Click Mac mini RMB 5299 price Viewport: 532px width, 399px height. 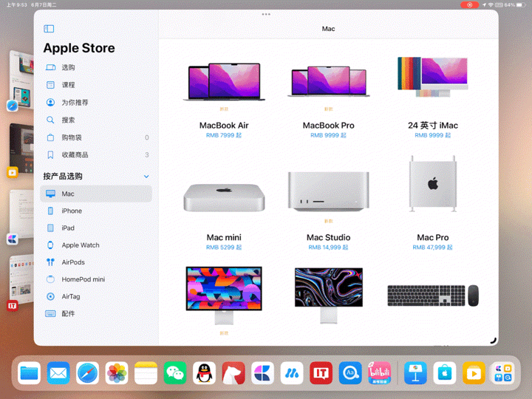coord(224,248)
